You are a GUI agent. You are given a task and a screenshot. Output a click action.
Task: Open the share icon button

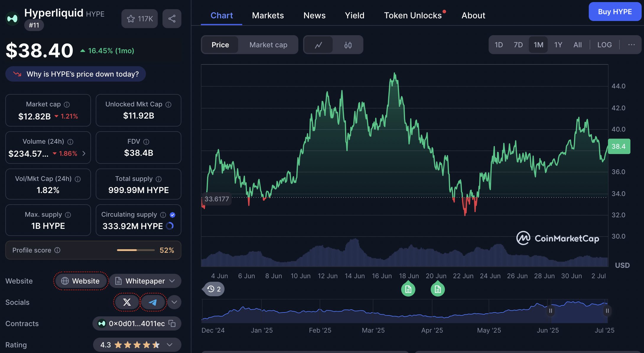coord(172,19)
